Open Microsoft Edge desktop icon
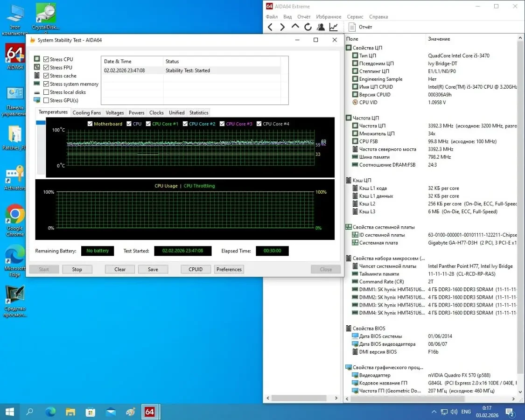The image size is (525, 420). point(15,260)
